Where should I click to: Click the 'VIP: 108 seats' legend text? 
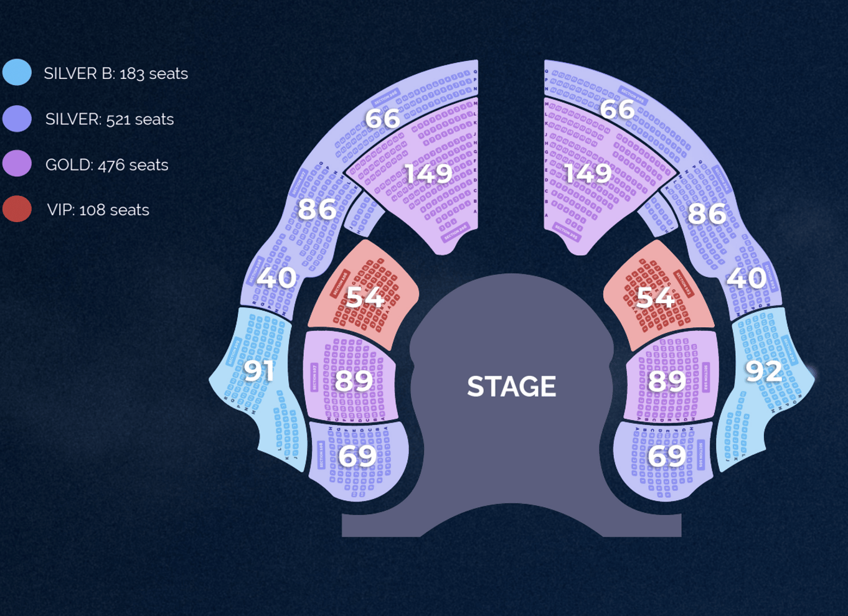point(98,210)
